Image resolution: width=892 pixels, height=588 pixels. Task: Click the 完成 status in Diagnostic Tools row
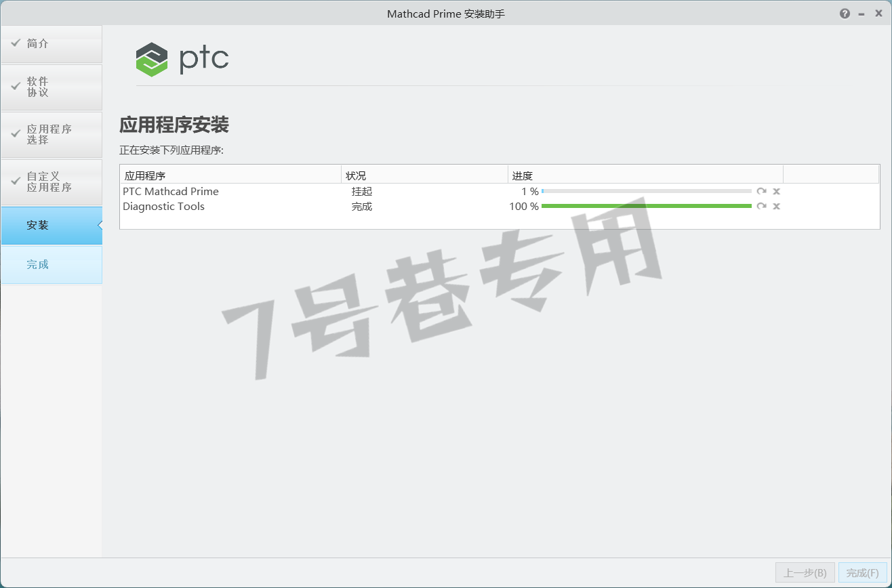[x=362, y=207]
